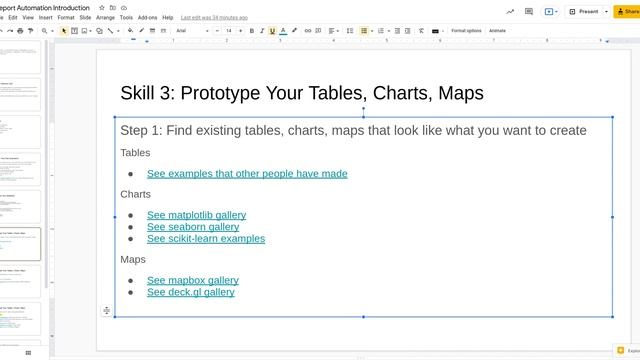Open the See deck.gl gallery link
Screen dimensions: 640x360
[x=191, y=292]
